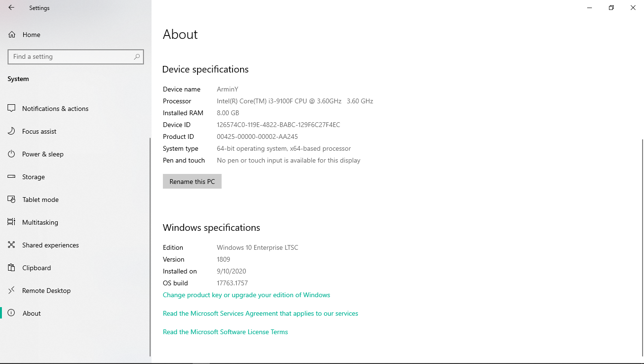
Task: Open the Tablet mode icon
Action: pyautogui.click(x=12, y=200)
